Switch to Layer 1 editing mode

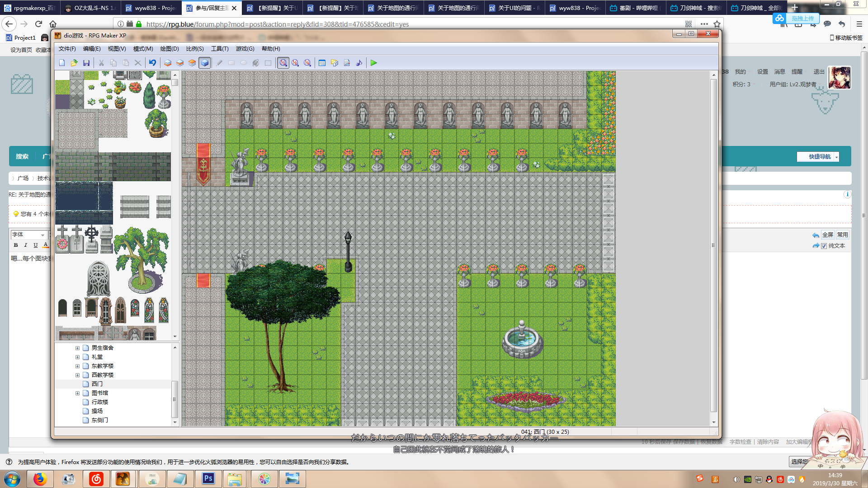[x=168, y=63]
